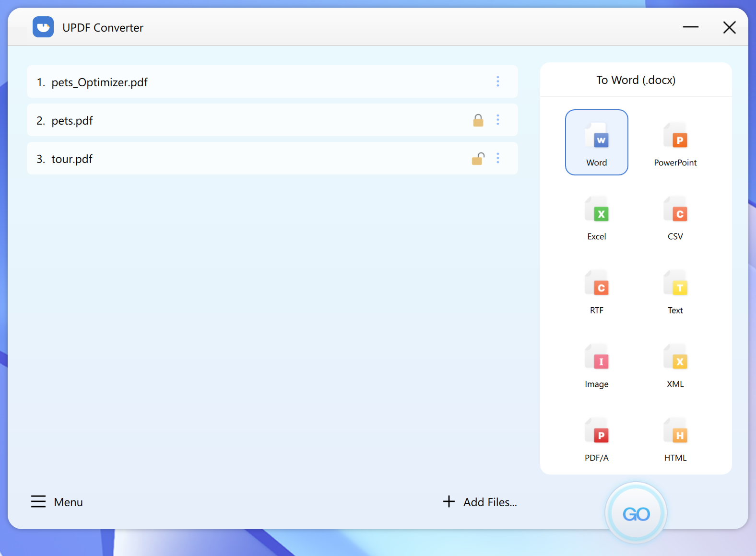
Task: Select the tour.pdf file row
Action: pyautogui.click(x=272, y=158)
